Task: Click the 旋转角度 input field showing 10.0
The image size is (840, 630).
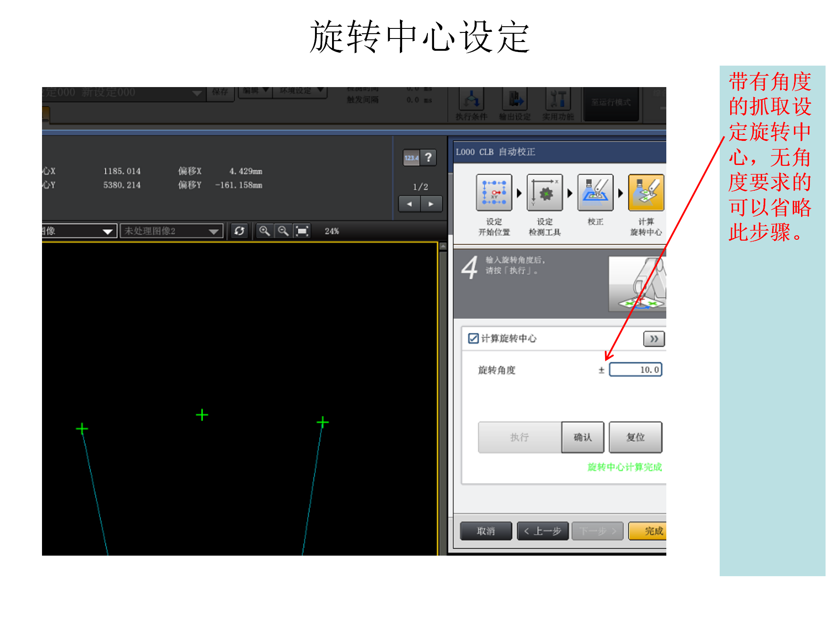Action: pyautogui.click(x=636, y=370)
